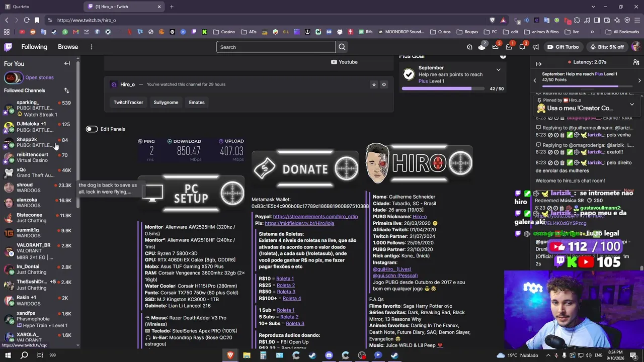Click the search magnifier button

coord(342,47)
